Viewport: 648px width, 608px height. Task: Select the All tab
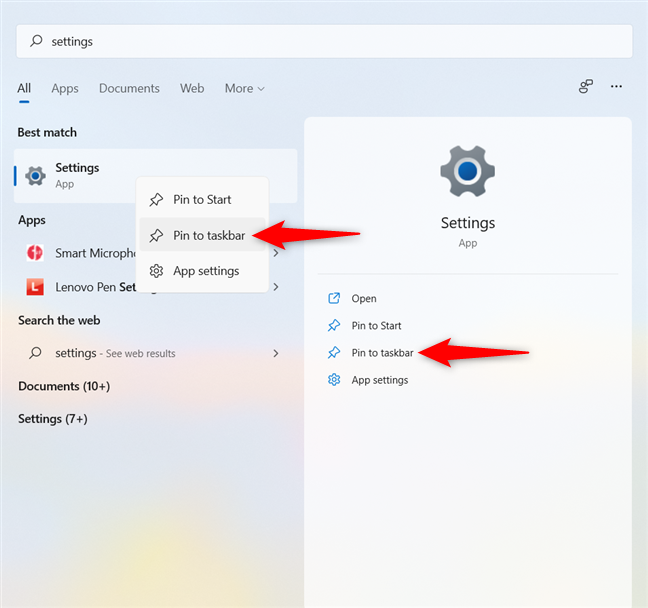pos(24,88)
